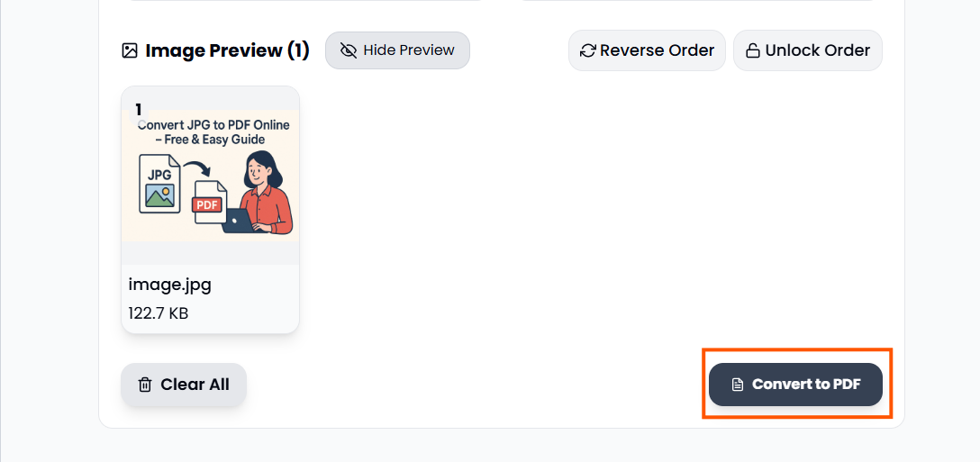Select the number 1 badge on the thumbnail

pyautogui.click(x=139, y=110)
